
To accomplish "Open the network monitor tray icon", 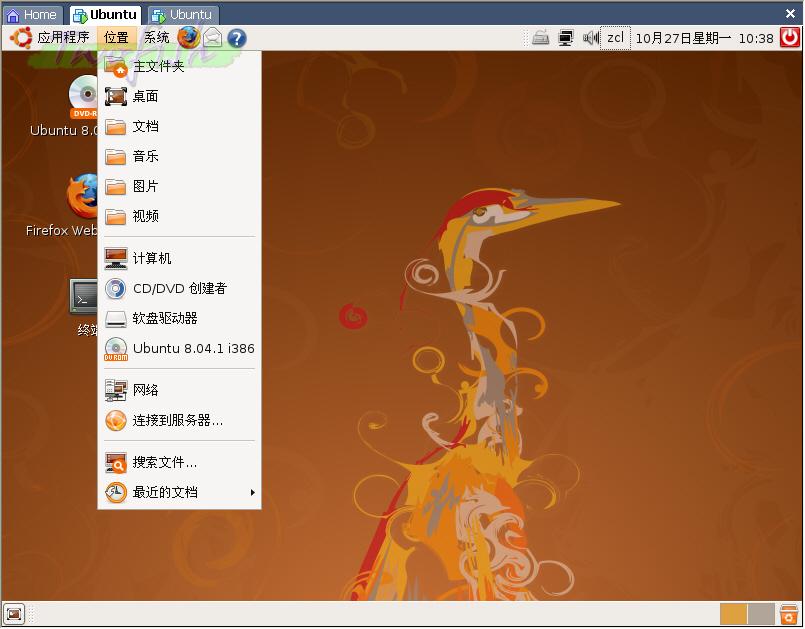I will (566, 38).
